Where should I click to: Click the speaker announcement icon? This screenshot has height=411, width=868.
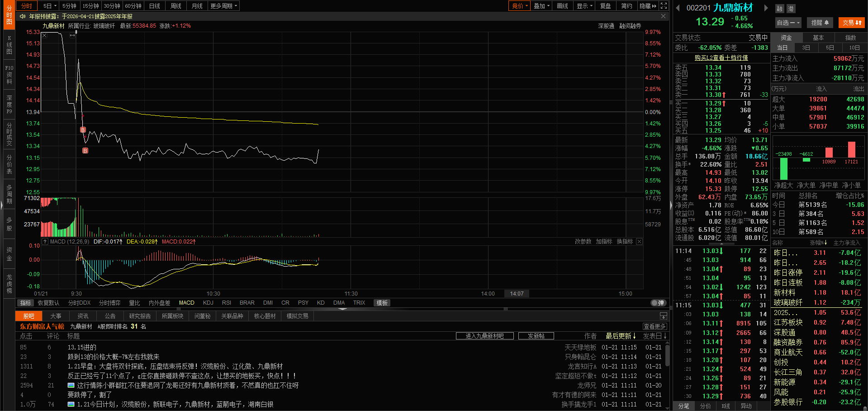click(x=23, y=16)
